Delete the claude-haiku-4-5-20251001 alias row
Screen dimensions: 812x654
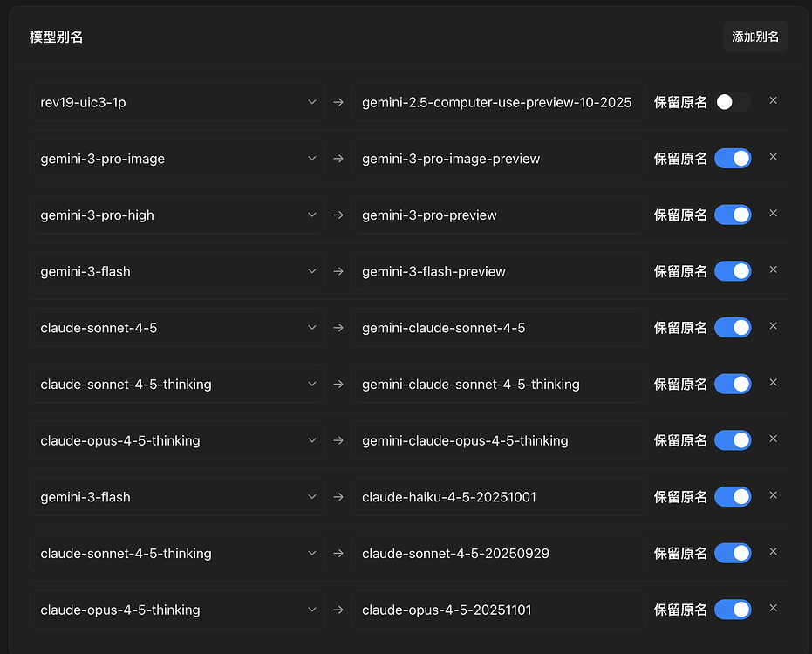(x=773, y=495)
